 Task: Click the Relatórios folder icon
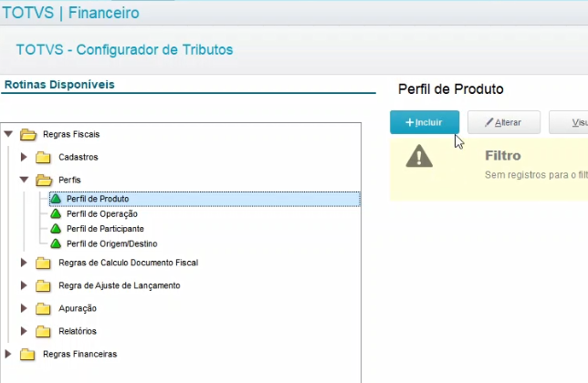(43, 331)
